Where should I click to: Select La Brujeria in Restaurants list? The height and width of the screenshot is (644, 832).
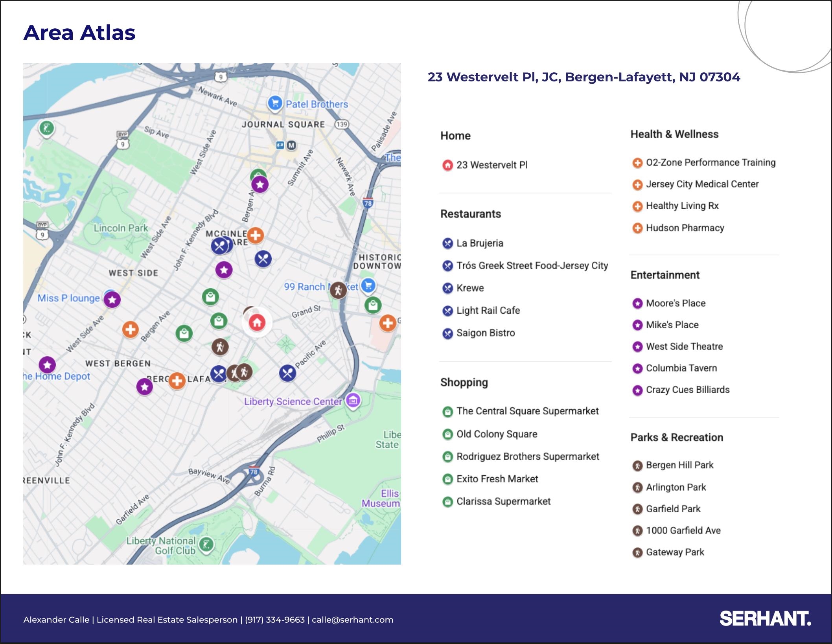pos(479,243)
